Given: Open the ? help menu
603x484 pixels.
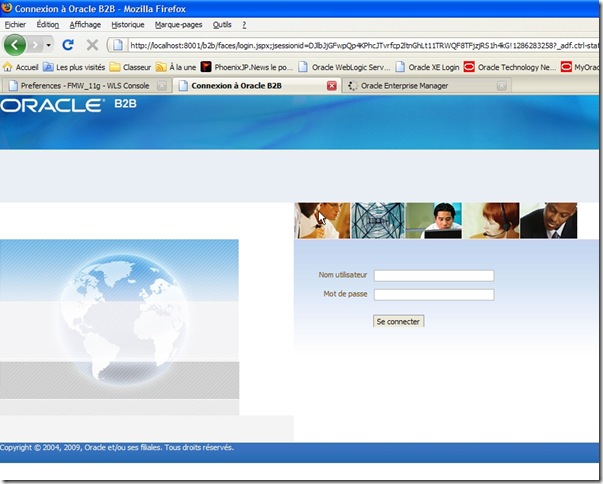Looking at the screenshot, I should [244, 25].
